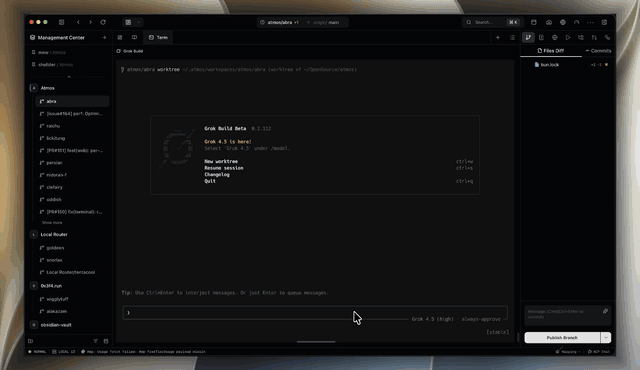Screen dimensions: 640x370
Task: Select the snorlax worktree
Action: click(72, 260)
